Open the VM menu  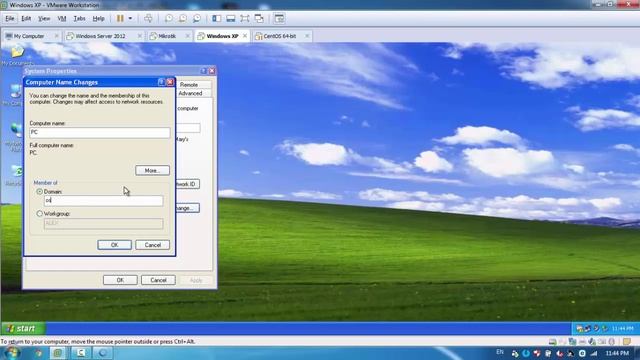tap(62, 18)
